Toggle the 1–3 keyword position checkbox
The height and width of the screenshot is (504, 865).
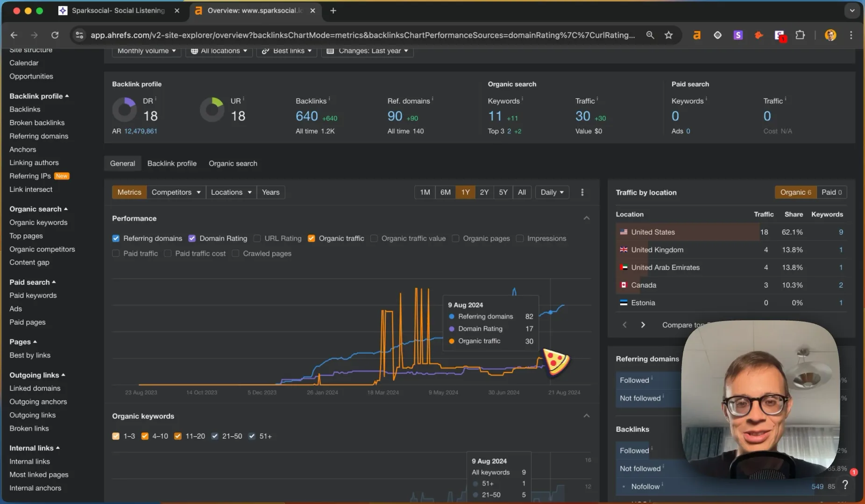tap(116, 436)
